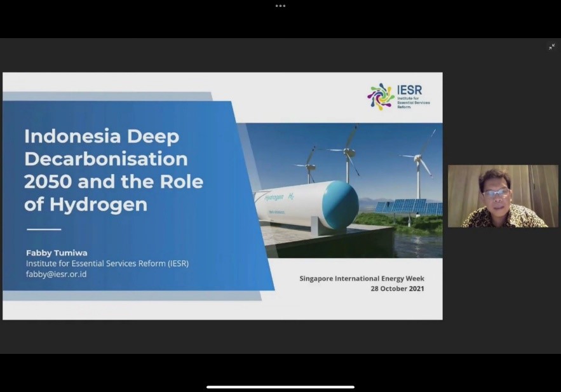This screenshot has height=392, width=561.
Task: Click the 'IESR' logo text in slide header
Action: pos(409,90)
